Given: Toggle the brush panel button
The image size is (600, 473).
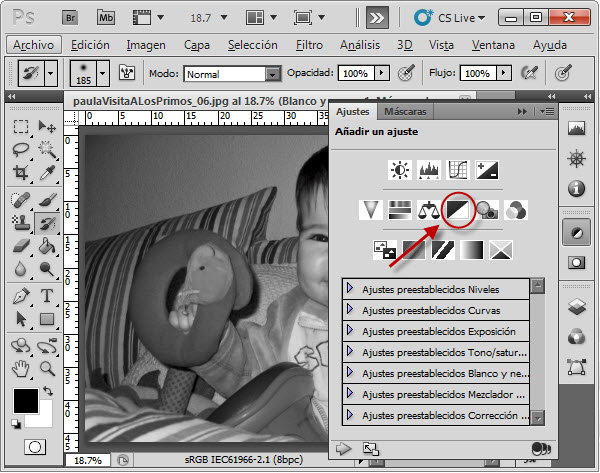Looking at the screenshot, I should [x=127, y=73].
